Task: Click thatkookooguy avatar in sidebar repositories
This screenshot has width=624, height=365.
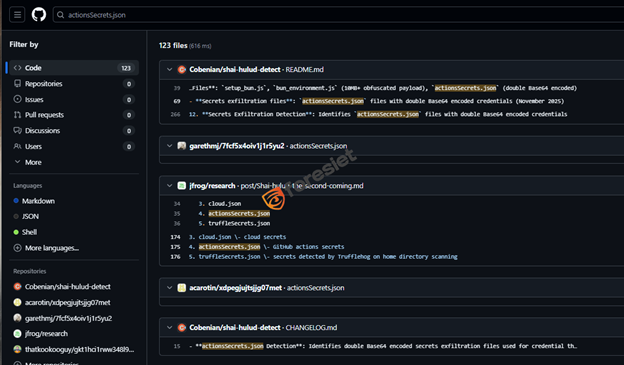Action: click(x=18, y=349)
